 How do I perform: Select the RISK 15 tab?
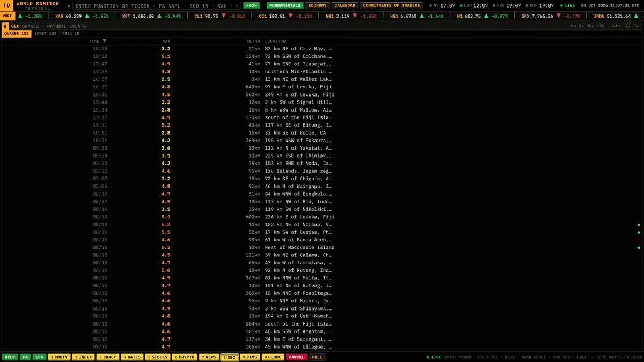click(71, 34)
